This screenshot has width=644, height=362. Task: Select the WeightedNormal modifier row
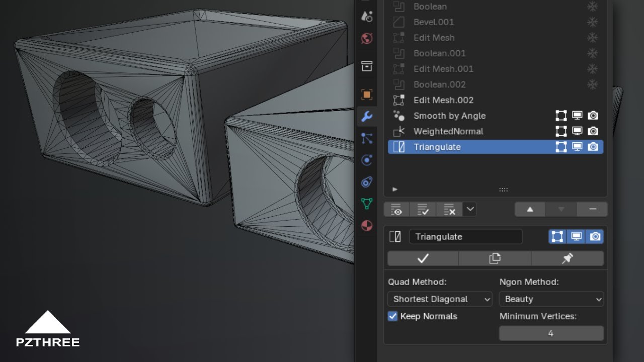[496, 131]
